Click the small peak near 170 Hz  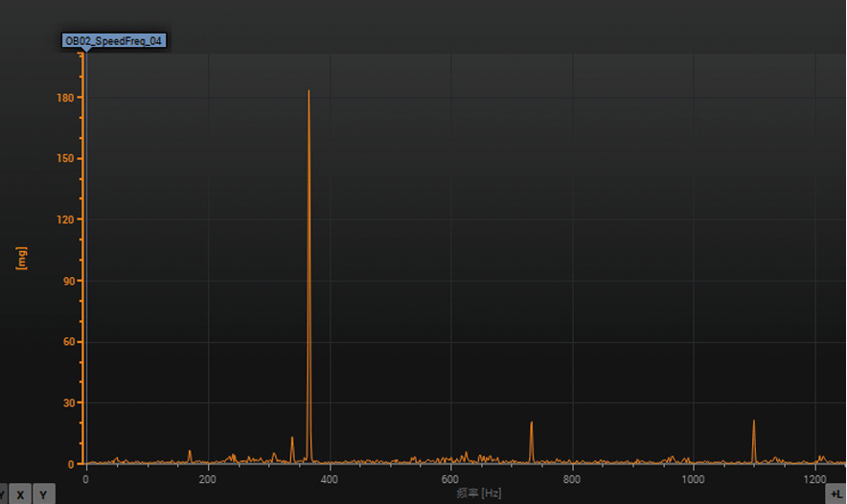tap(190, 451)
